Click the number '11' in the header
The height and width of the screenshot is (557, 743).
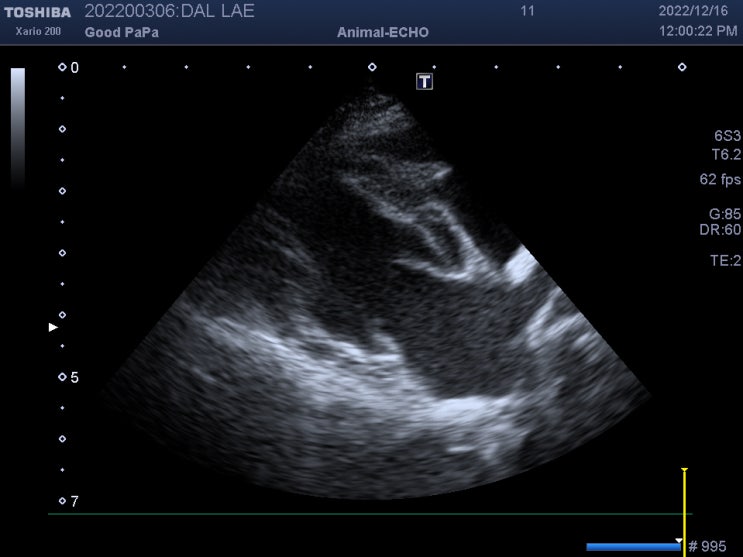[527, 11]
